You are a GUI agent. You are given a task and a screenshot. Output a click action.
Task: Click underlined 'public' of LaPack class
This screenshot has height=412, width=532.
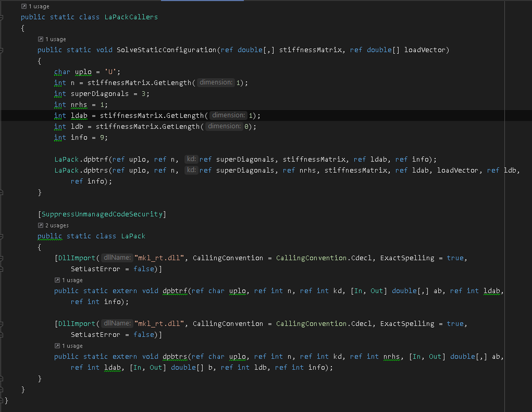coord(50,236)
